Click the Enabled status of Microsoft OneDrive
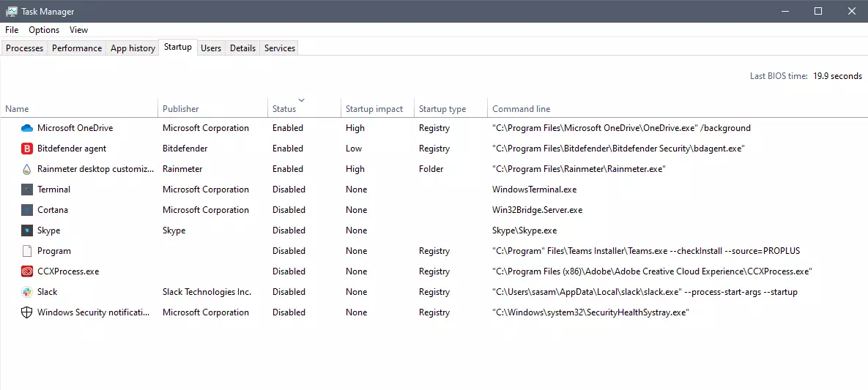This screenshot has width=868, height=390. click(288, 128)
